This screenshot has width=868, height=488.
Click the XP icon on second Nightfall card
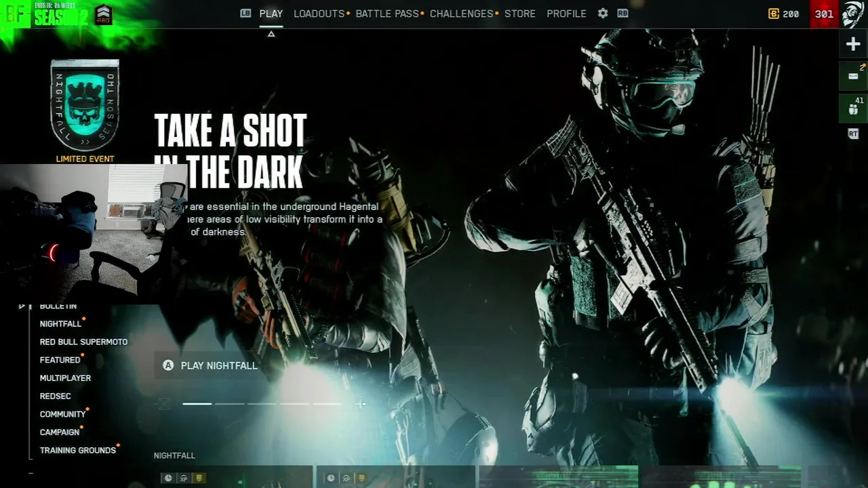pos(346,478)
